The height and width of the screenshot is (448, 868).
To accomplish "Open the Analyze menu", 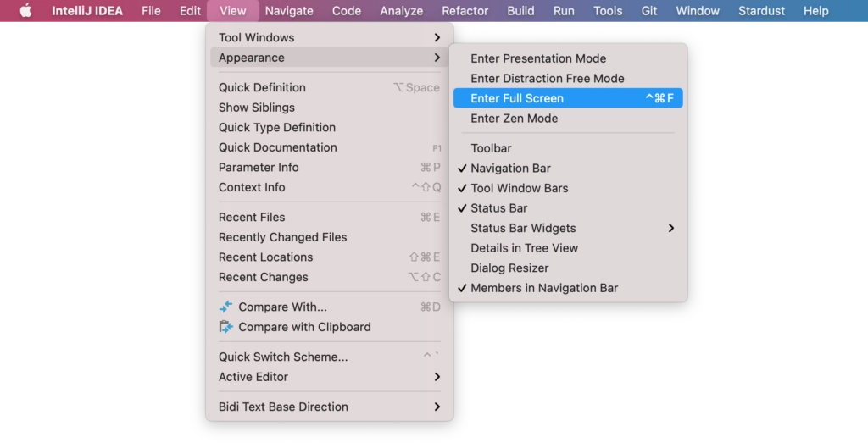I will pos(401,10).
